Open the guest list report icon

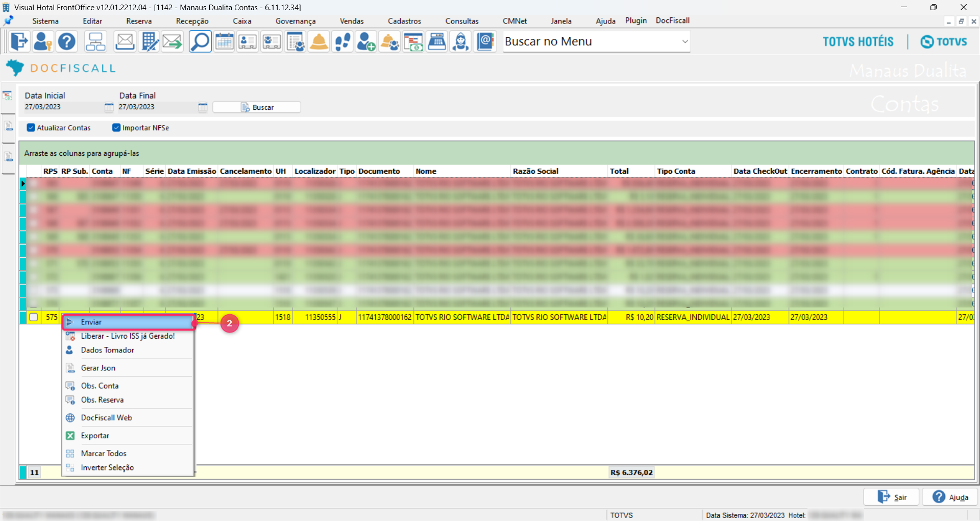295,41
